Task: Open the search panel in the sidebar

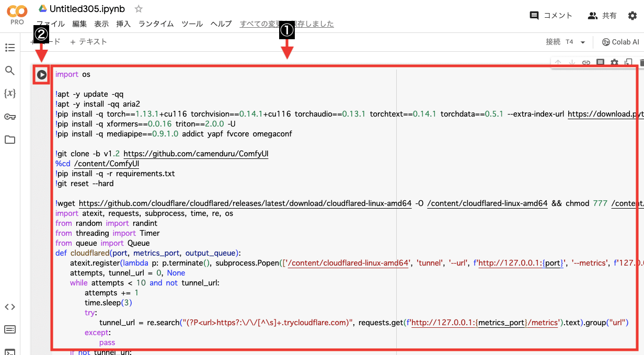Action: coord(9,70)
